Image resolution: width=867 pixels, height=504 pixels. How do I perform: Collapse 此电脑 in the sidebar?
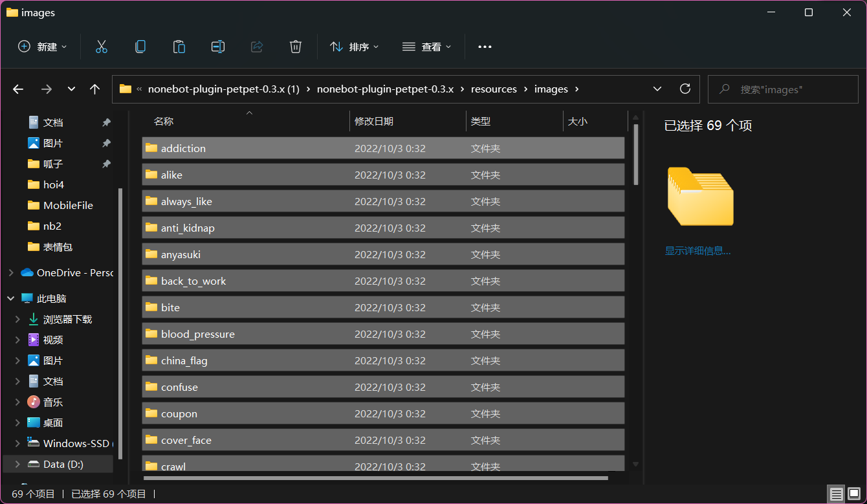click(x=10, y=298)
